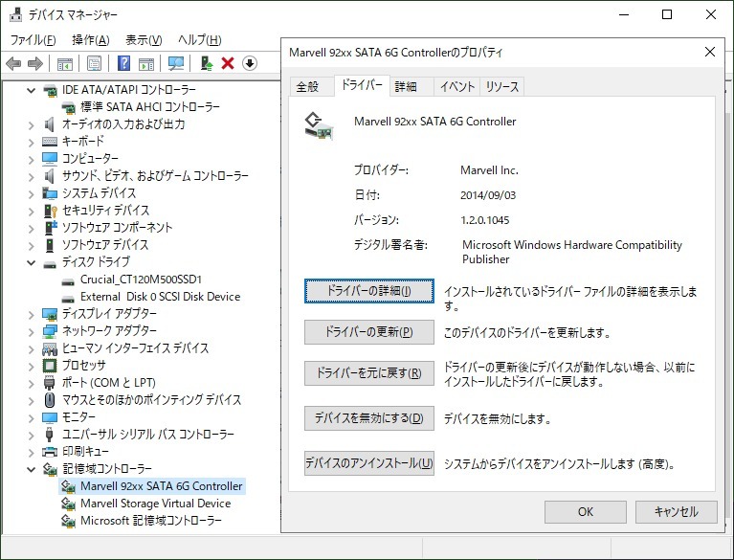Click the コンピューター monitor icon
Screen dimensions: 734x560
click(x=50, y=159)
